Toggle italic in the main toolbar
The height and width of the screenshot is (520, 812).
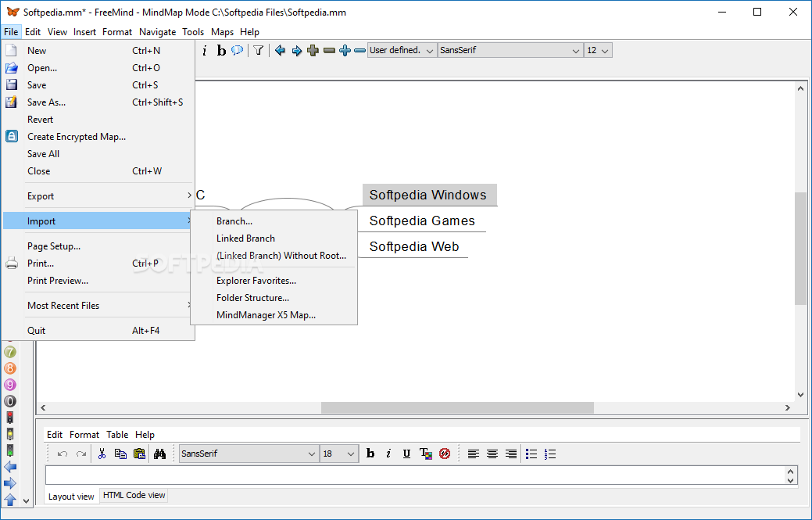(205, 50)
